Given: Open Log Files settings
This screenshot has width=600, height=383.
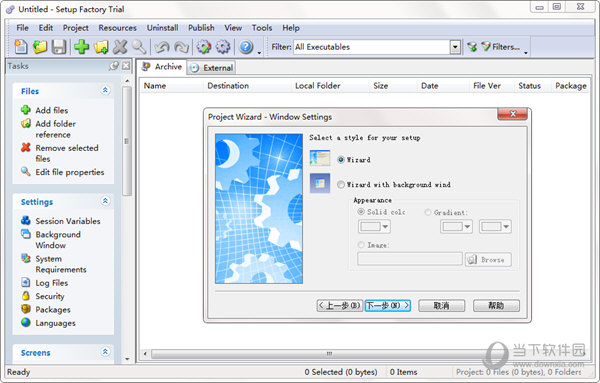Looking at the screenshot, I should click(x=52, y=283).
